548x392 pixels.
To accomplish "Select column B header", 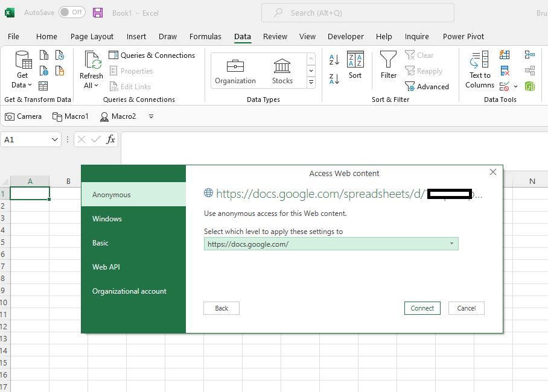I will 68,182.
